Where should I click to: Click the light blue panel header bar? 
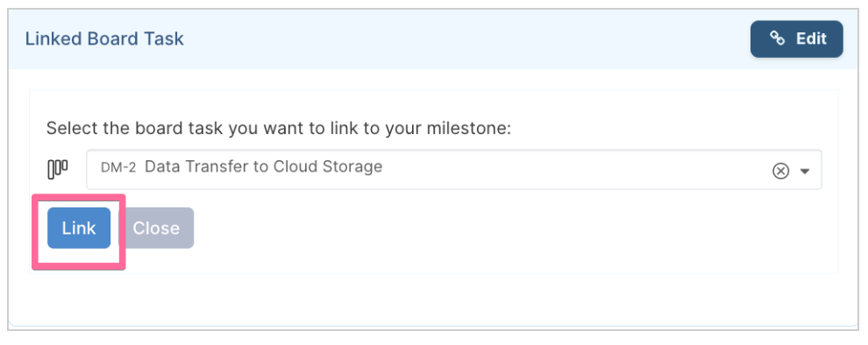pyautogui.click(x=433, y=39)
